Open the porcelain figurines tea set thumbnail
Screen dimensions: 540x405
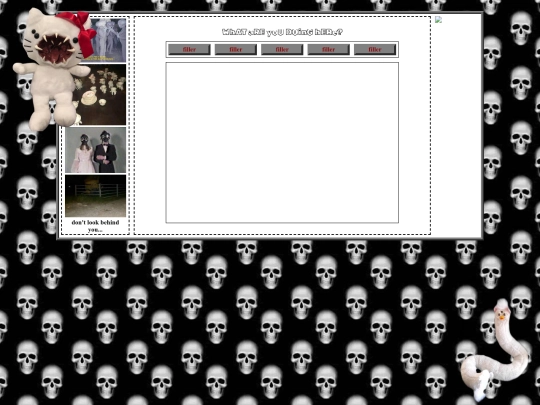tap(100, 95)
